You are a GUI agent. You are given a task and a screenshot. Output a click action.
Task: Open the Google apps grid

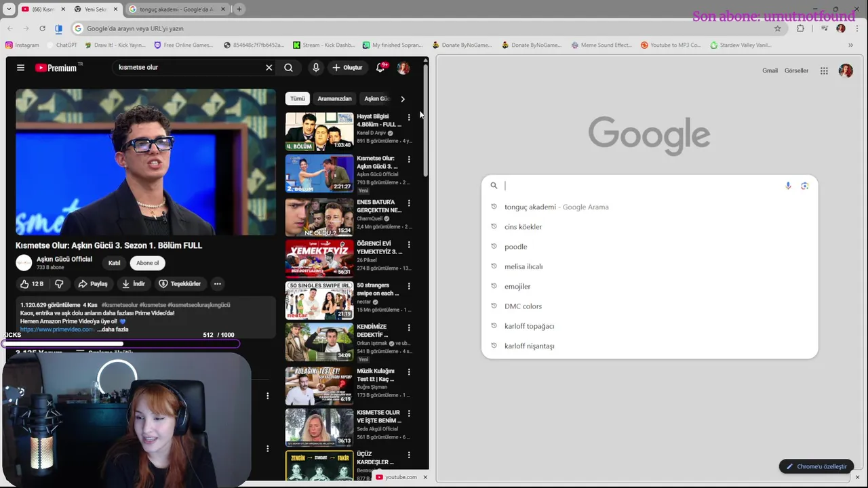(824, 70)
